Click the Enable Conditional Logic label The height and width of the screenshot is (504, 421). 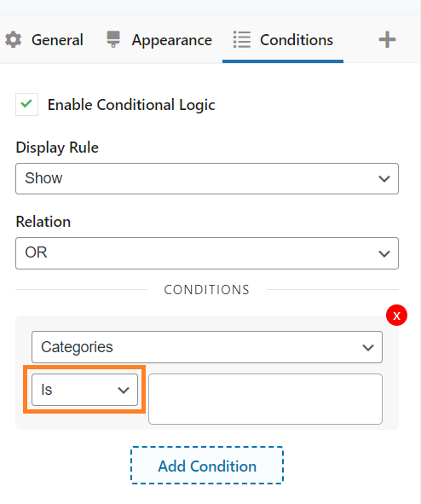click(x=131, y=105)
